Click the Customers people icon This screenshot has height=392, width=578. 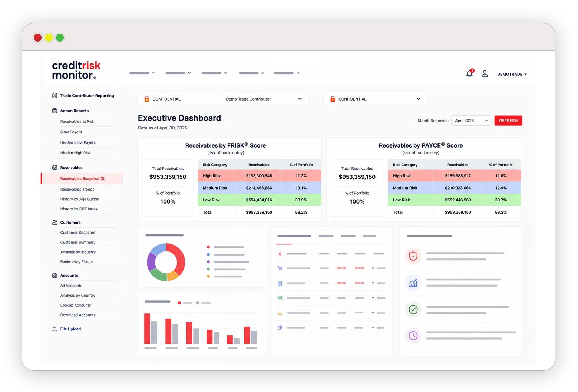click(x=55, y=223)
